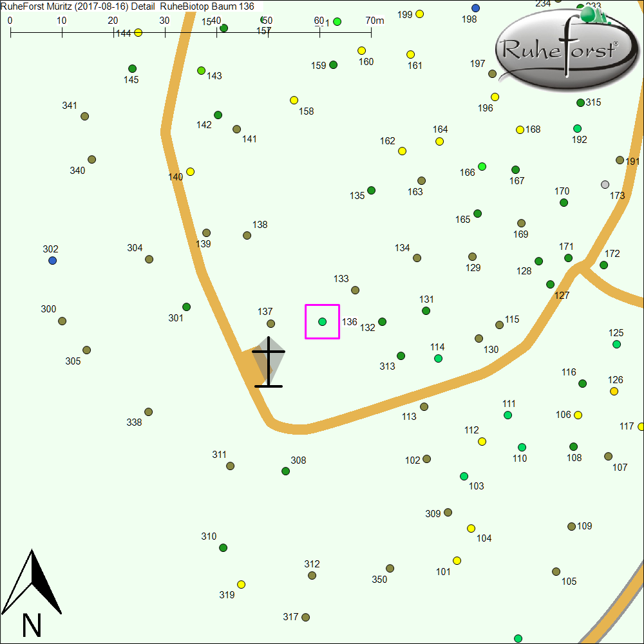Select dark green tree marker 308
The image size is (644, 644).
click(x=286, y=471)
